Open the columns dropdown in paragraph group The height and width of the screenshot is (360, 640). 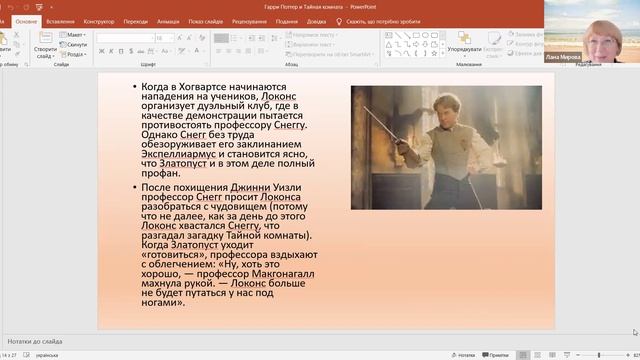coord(262,51)
